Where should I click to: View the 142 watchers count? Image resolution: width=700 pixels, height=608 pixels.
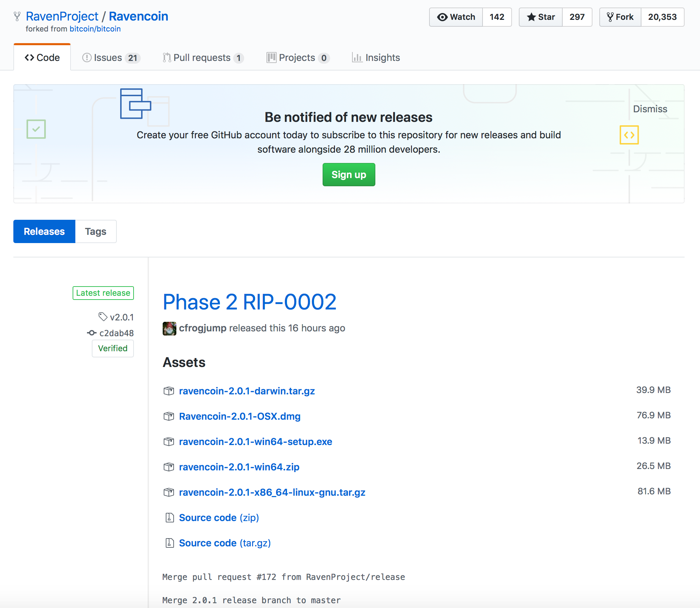(x=497, y=17)
